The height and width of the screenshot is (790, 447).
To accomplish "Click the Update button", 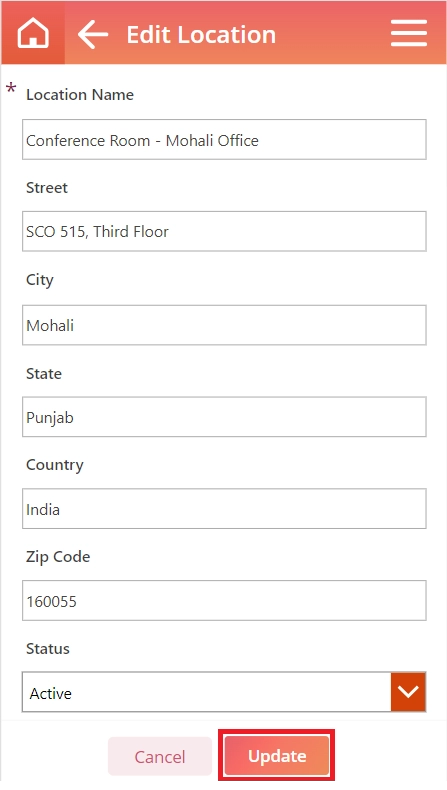I will pos(277,755).
